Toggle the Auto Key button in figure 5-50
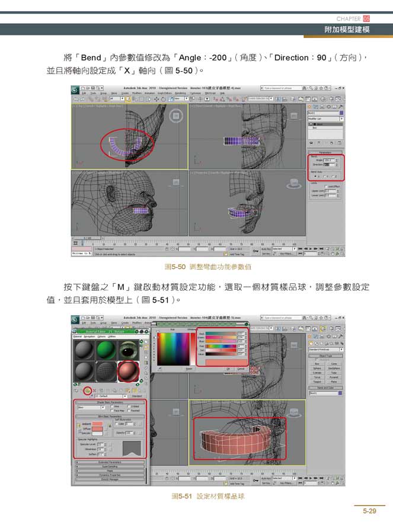393x532 pixels. pos(266,249)
